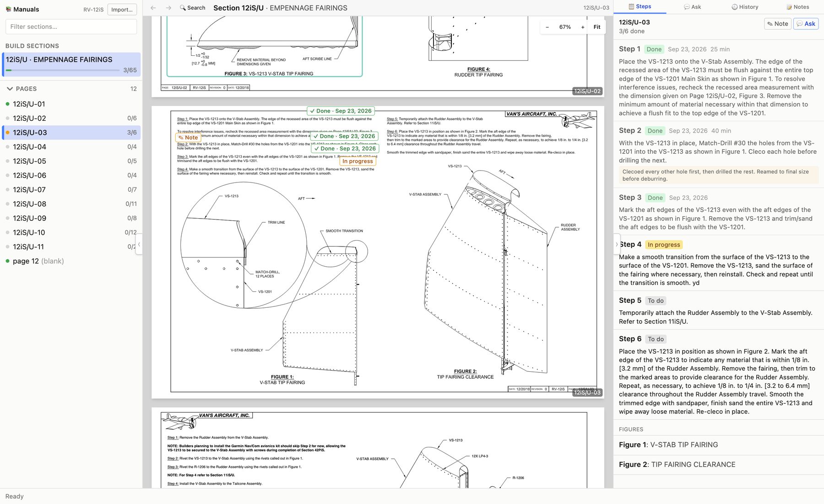The image size is (824, 504).
Task: Collapse the PAGES list chevron
Action: pos(10,89)
